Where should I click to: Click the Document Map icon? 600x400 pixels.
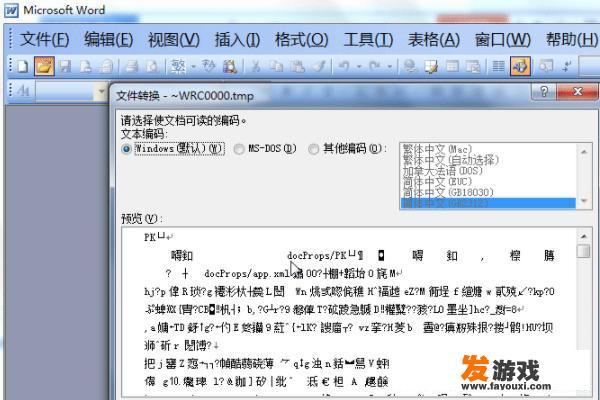tap(546, 67)
